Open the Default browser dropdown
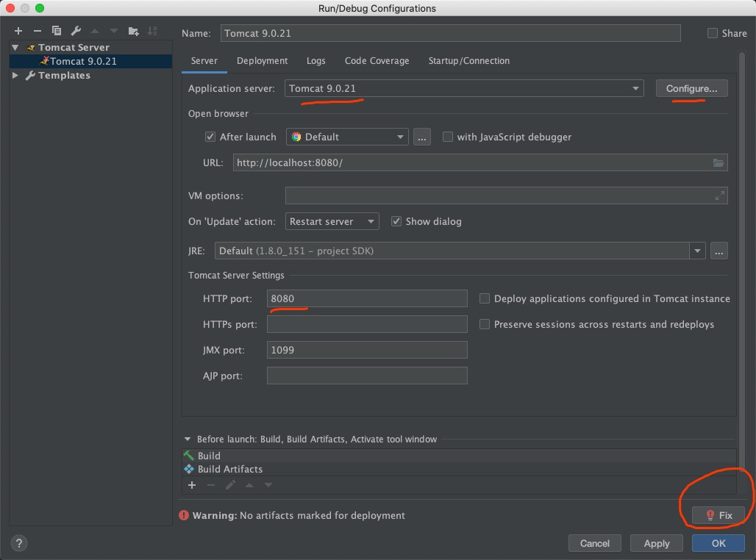Viewport: 756px width, 560px height. tap(347, 137)
